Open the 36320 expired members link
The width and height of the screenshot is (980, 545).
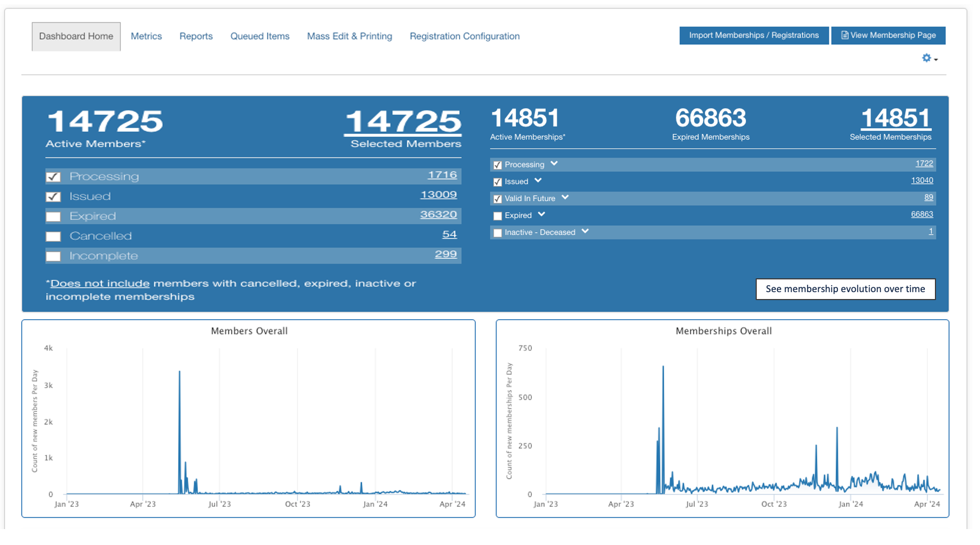coord(438,215)
